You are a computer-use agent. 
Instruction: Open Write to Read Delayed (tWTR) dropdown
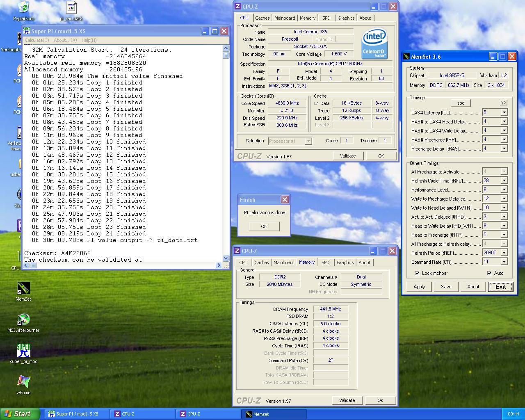(504, 208)
